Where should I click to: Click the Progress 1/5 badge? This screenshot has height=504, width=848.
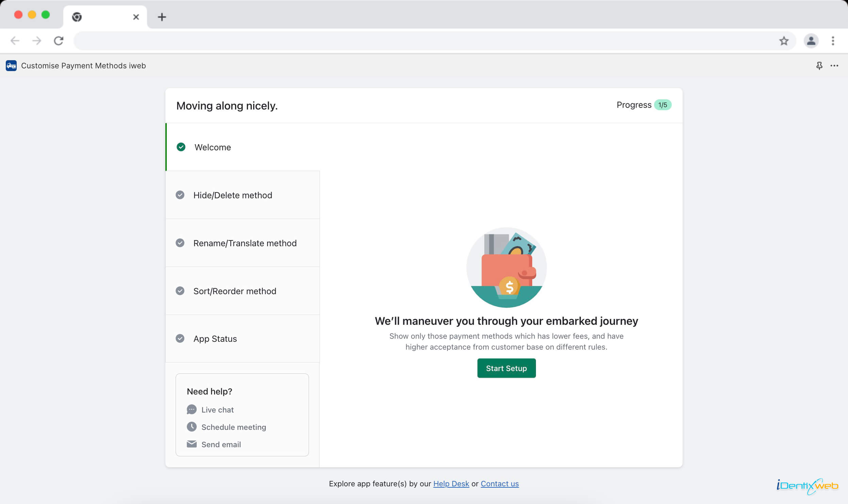click(x=662, y=105)
